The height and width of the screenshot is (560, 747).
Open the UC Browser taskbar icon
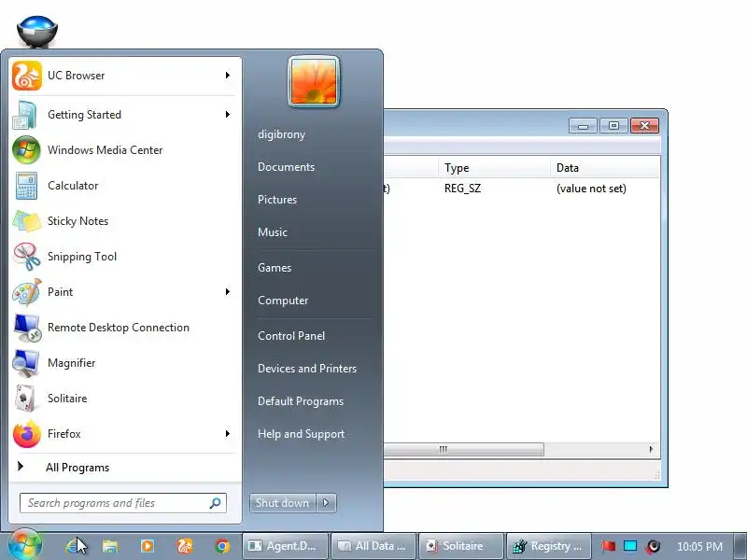(185, 546)
